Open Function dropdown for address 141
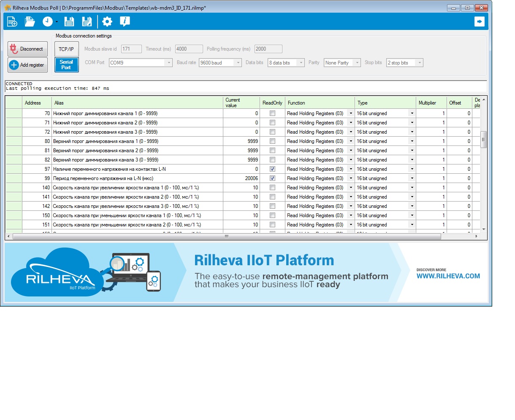This screenshot has height=420, width=515. tap(350, 197)
